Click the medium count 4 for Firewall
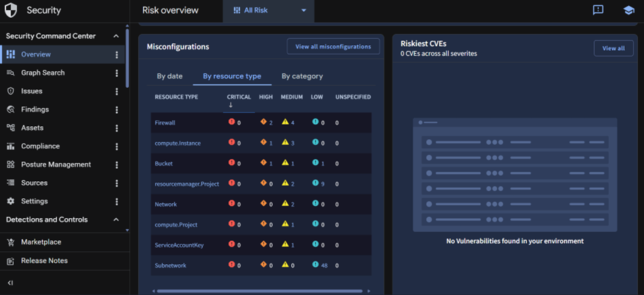The height and width of the screenshot is (295, 644). 293,123
